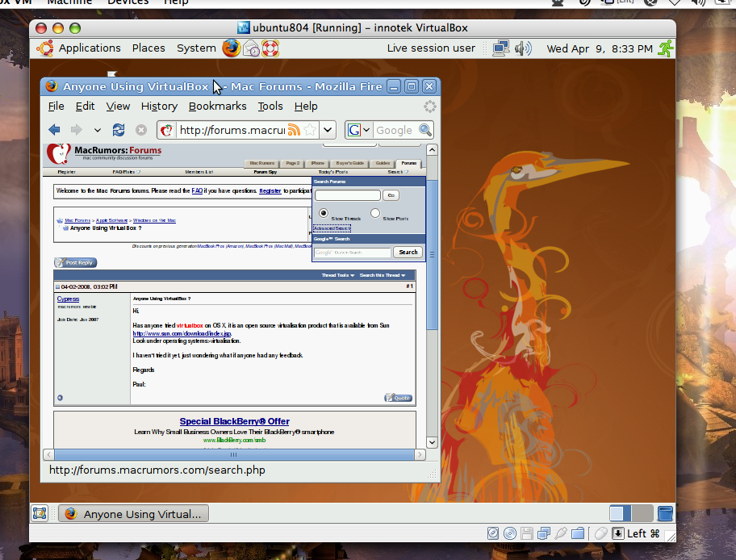Click VirtualBox USB plug status icon
The width and height of the screenshot is (736, 560).
tap(560, 533)
